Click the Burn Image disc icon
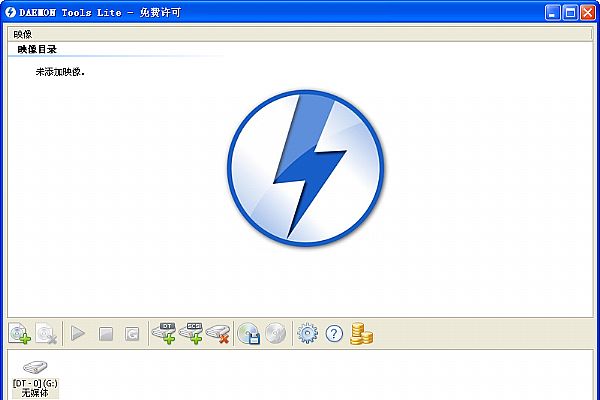Image resolution: width=600 pixels, height=400 pixels. (275, 334)
